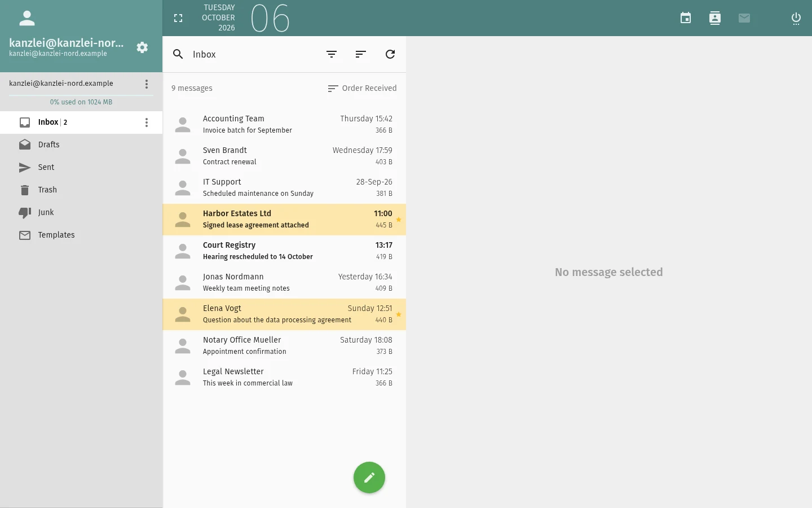The image size is (812, 508).
Task: Unstar the Elena Vogt message
Action: [x=399, y=314]
